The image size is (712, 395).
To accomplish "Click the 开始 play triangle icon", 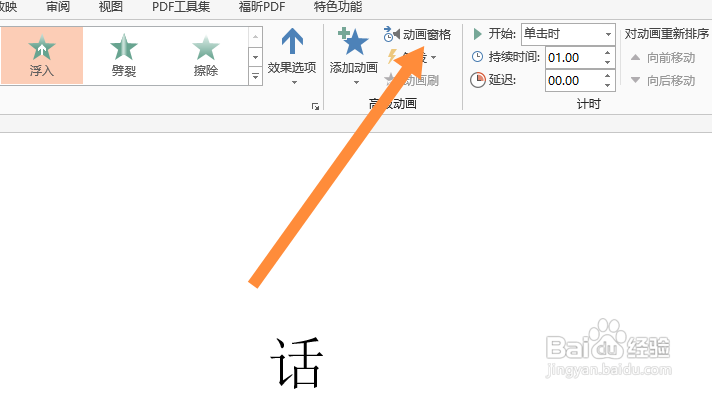I will click(x=477, y=34).
